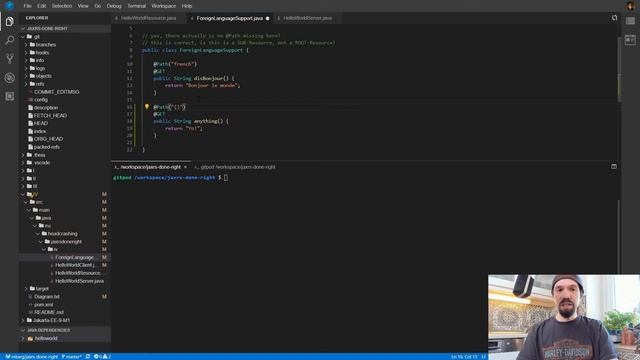
Task: Open the Diagram.txt file
Action: 47,297
